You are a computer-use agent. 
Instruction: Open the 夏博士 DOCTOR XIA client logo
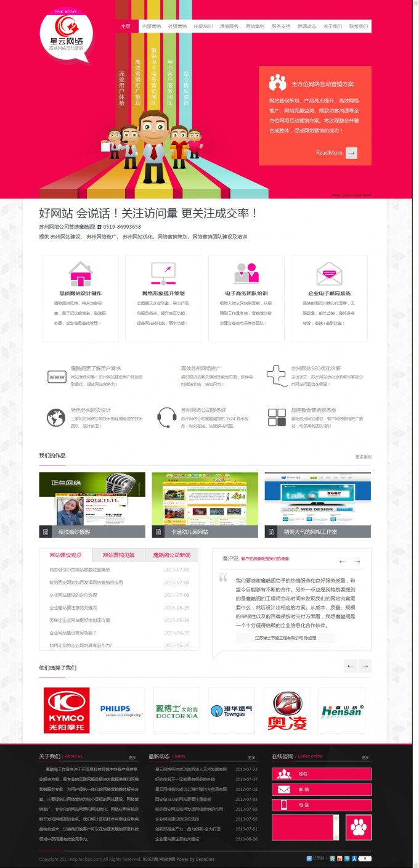pyautogui.click(x=177, y=710)
